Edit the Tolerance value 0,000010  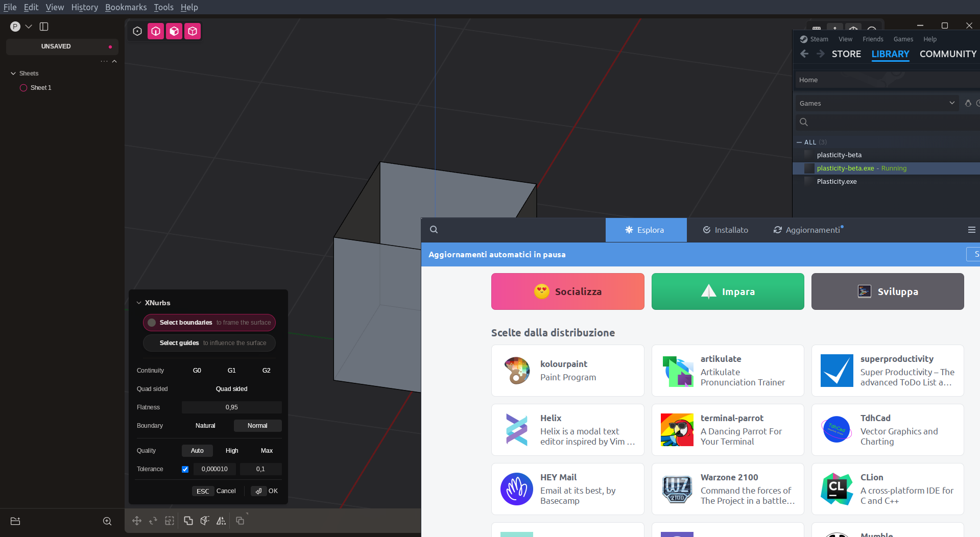[x=214, y=469]
